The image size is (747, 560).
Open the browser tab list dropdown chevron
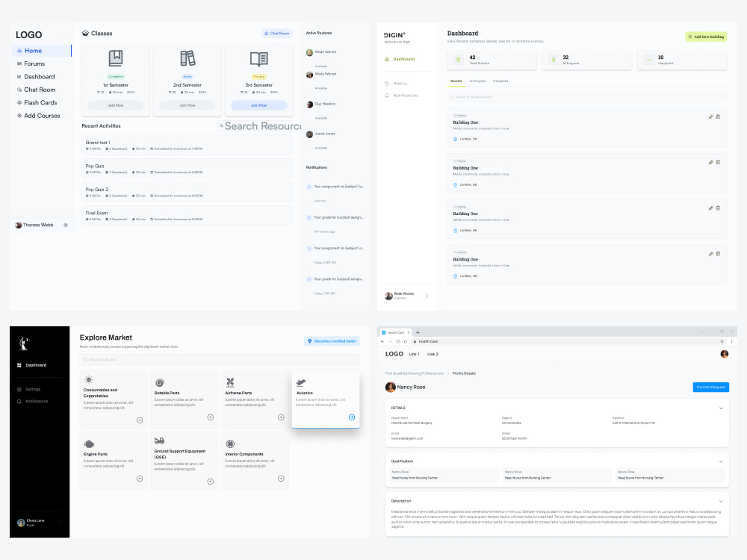tap(701, 332)
